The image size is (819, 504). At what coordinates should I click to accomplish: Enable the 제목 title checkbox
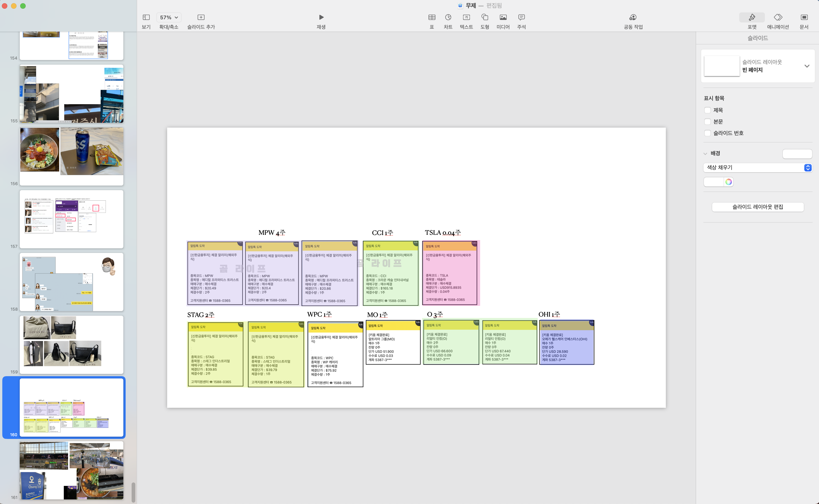[x=707, y=110]
